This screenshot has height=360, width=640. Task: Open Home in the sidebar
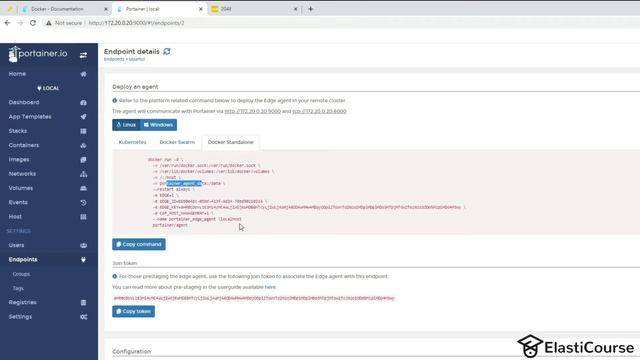pyautogui.click(x=17, y=74)
